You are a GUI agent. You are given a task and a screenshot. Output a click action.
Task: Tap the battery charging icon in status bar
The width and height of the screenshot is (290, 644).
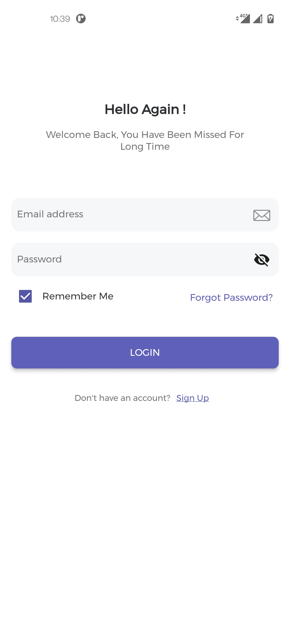[270, 19]
